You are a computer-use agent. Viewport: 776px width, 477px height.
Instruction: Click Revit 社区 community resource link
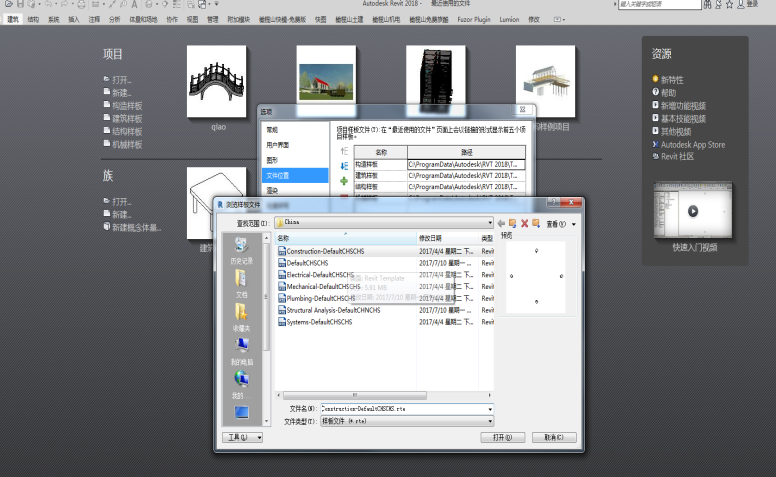click(x=673, y=156)
